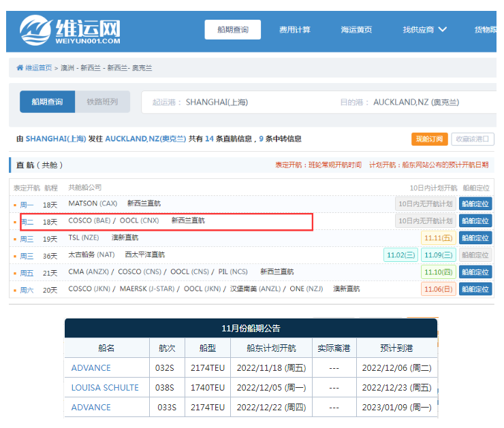Click the 11月份船期公告 table title

point(251,328)
